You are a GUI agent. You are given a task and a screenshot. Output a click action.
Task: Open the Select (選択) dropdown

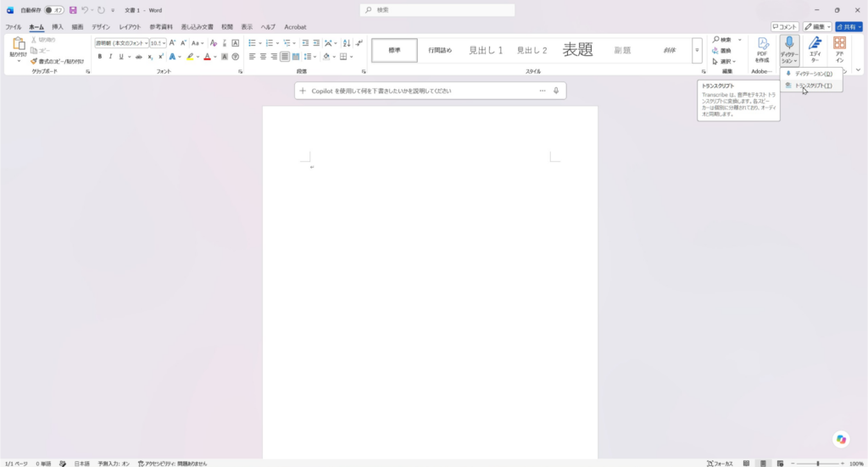tap(724, 61)
